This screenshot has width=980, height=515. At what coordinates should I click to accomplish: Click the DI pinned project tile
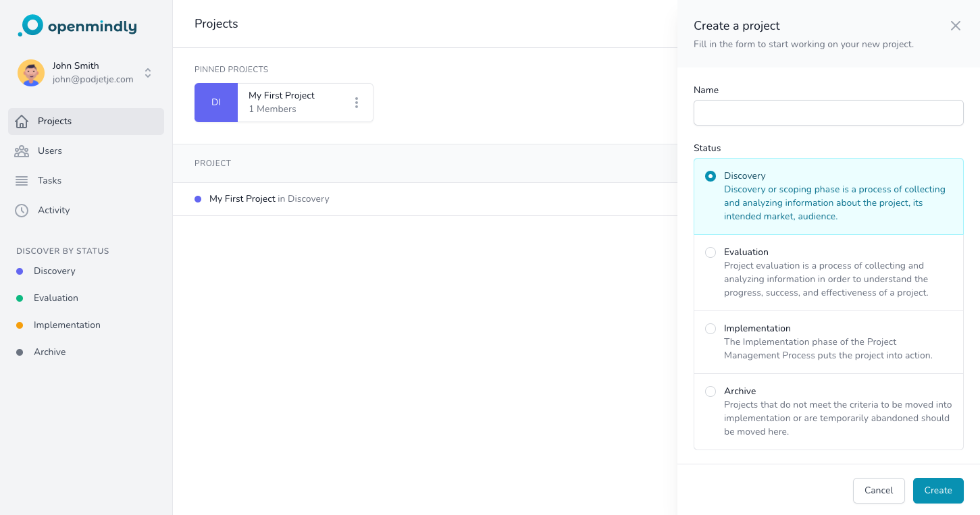[x=216, y=103]
